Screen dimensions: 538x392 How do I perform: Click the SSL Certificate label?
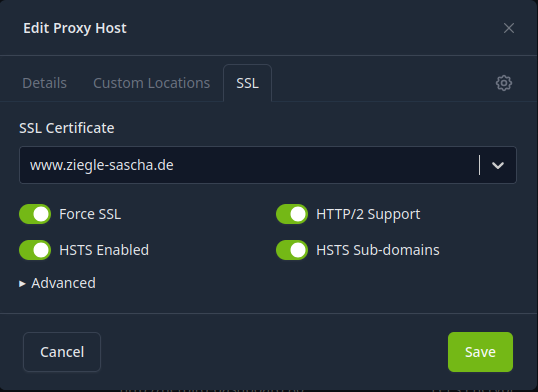[67, 128]
